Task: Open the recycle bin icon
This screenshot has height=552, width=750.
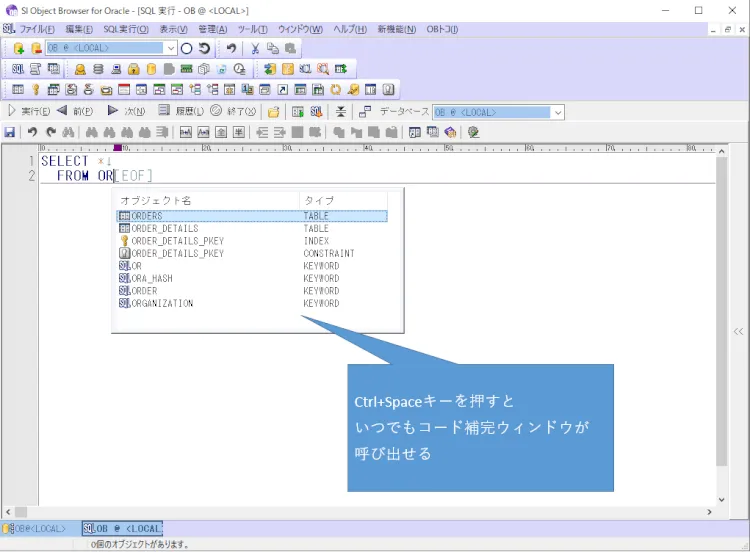Action: point(221,69)
